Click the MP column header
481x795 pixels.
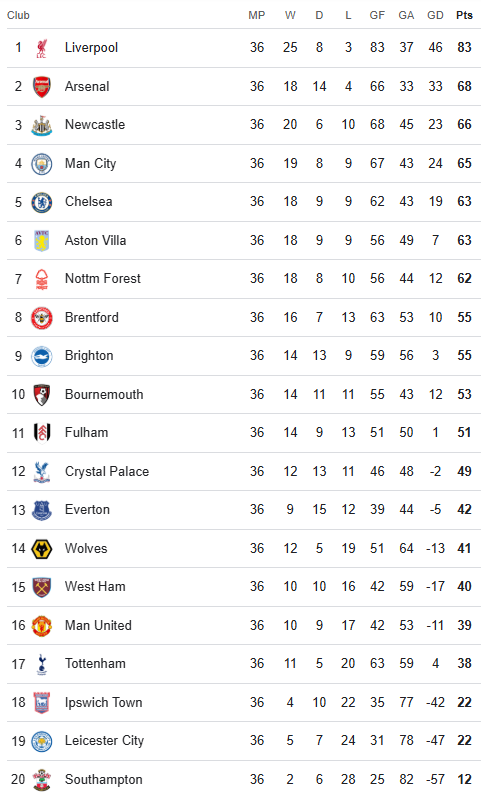coord(256,15)
